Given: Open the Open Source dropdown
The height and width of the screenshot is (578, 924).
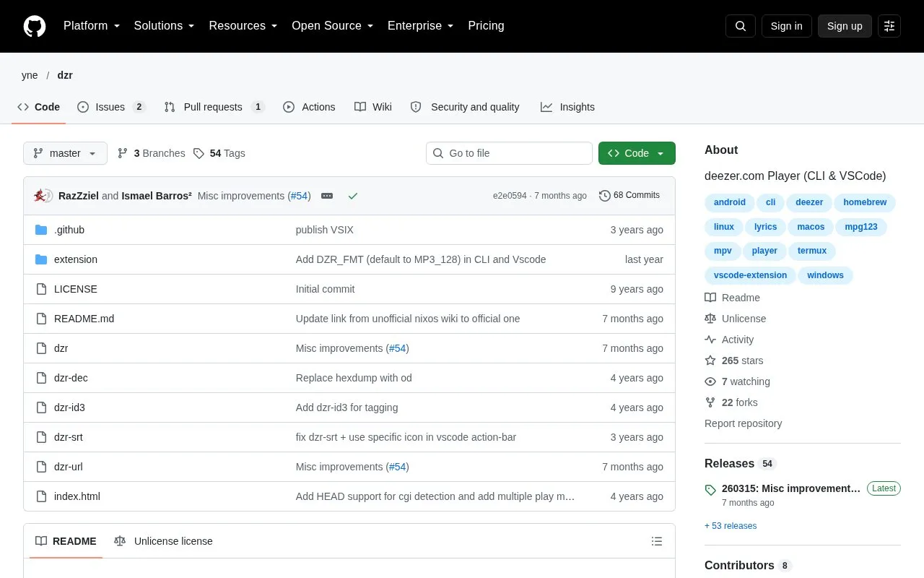Looking at the screenshot, I should point(333,26).
